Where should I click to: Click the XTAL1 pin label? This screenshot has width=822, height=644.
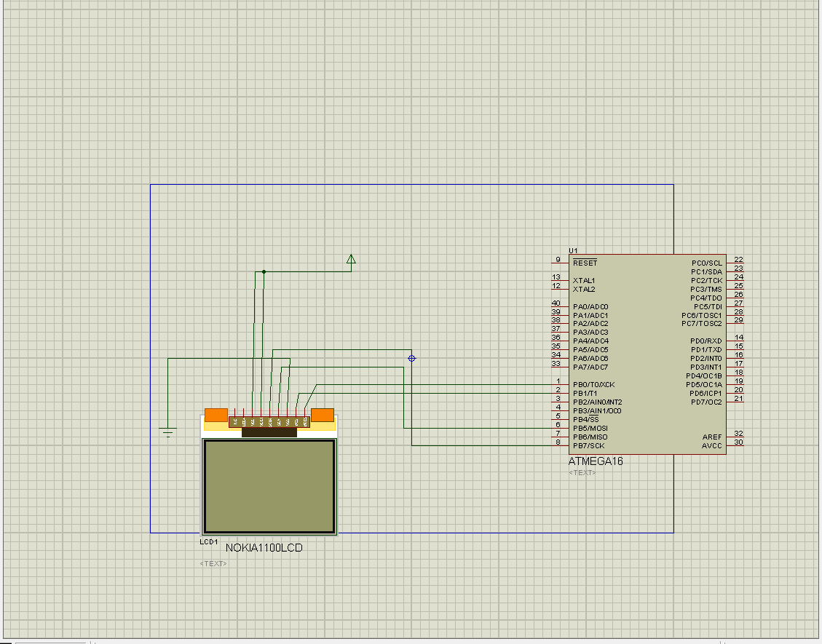(x=584, y=280)
